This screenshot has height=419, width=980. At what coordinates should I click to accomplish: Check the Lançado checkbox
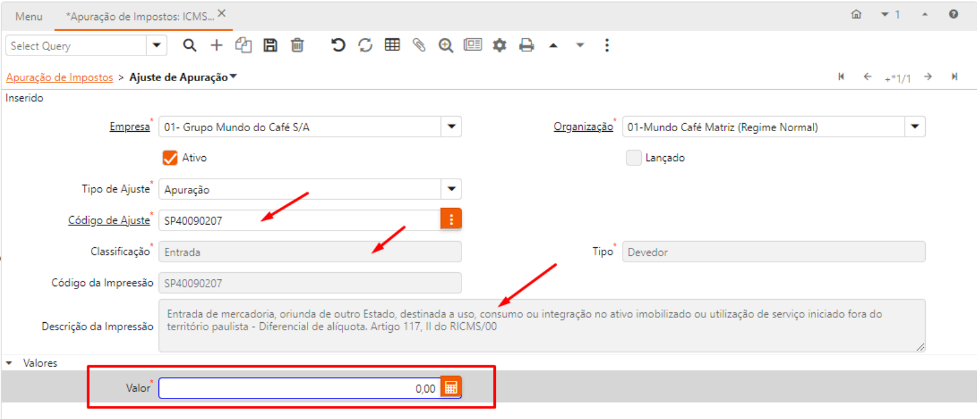point(634,157)
